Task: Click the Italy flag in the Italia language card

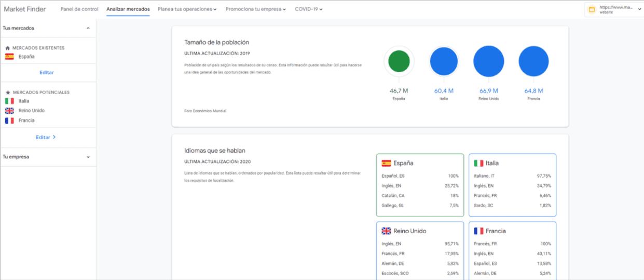Action: [x=478, y=163]
